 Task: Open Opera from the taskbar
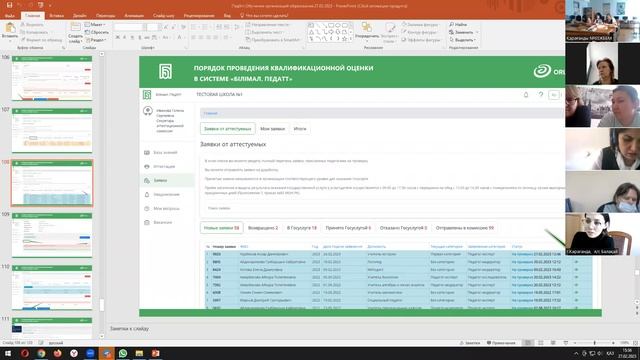pyautogui.click(x=24, y=353)
